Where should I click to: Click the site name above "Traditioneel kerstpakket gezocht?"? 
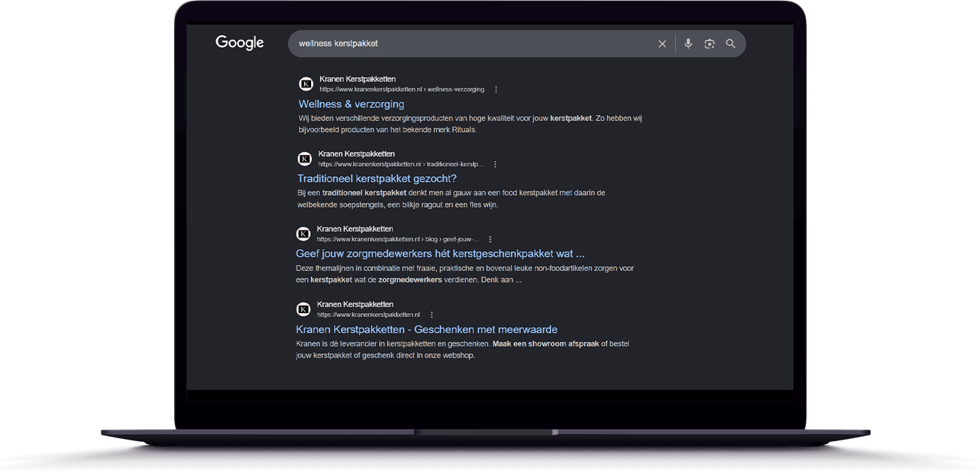pos(356,154)
